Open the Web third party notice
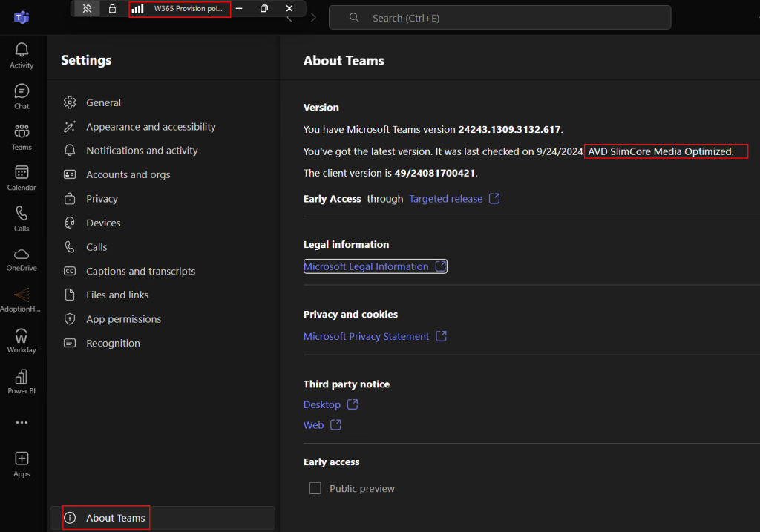Image resolution: width=760 pixels, height=532 pixels. pyautogui.click(x=313, y=425)
